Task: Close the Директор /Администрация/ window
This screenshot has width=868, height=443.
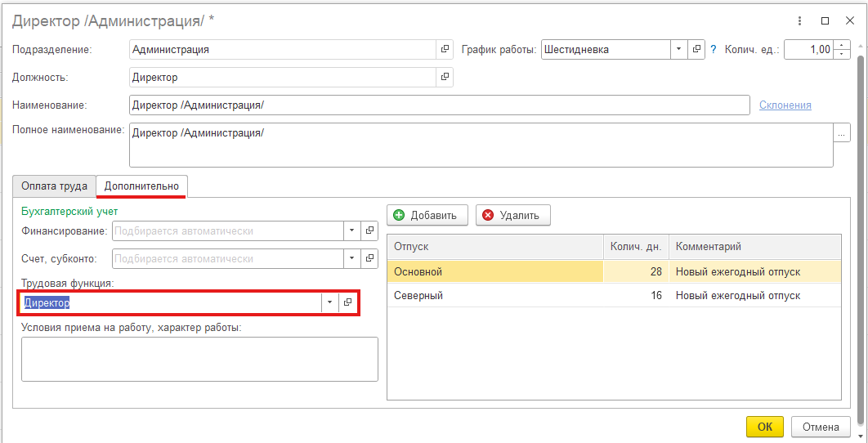Action: click(850, 21)
